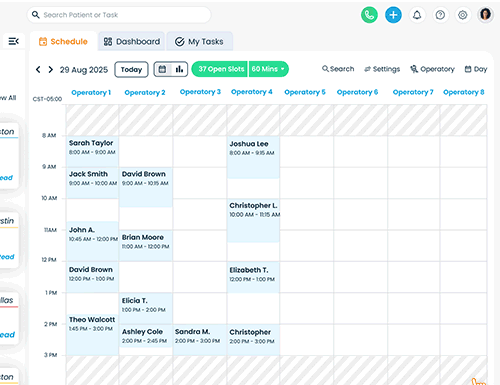Click the Search Patient or Task field
Image resolution: width=500 pixels, height=385 pixels.
click(119, 15)
